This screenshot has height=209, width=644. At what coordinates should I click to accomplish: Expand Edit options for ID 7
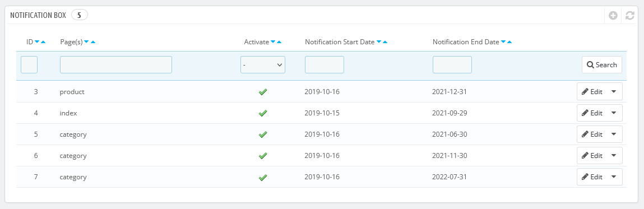[x=614, y=177]
